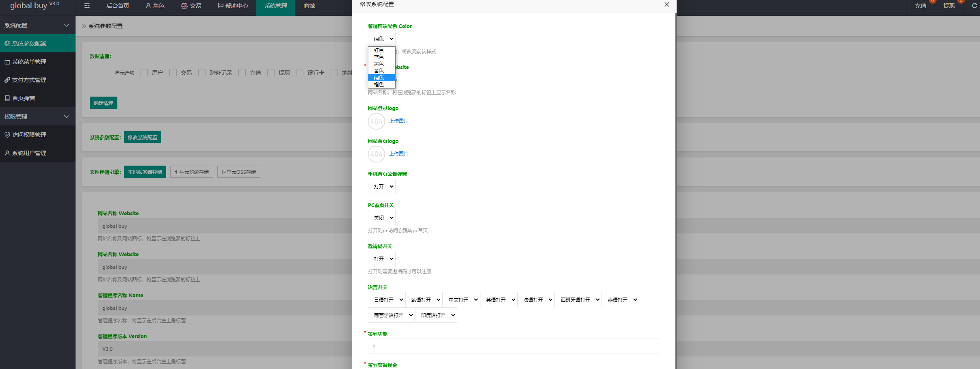Select the 系统菜单管理 sidebar icon
This screenshot has width=980, height=369.
pyautogui.click(x=7, y=61)
